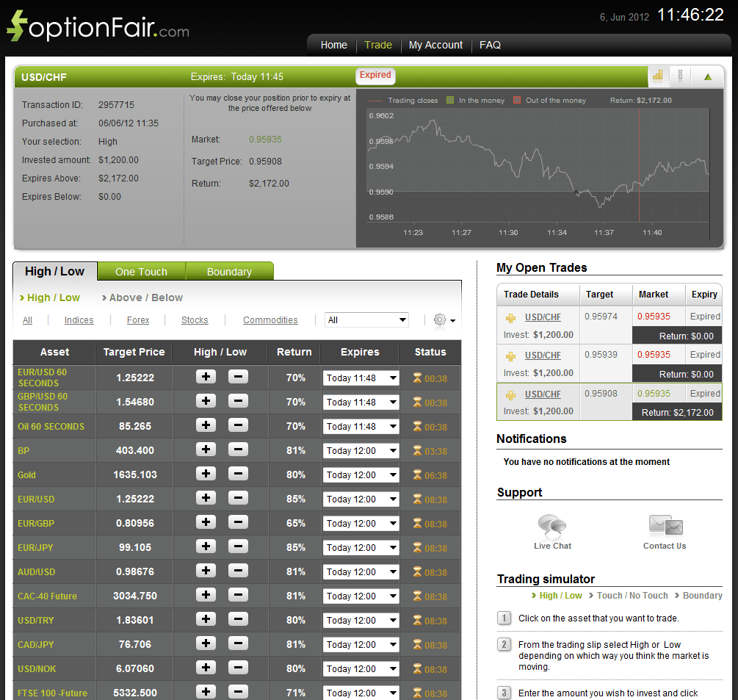Click the trade details icon beside chart icon
Viewport: 738px width, 700px height.
pyautogui.click(x=679, y=76)
